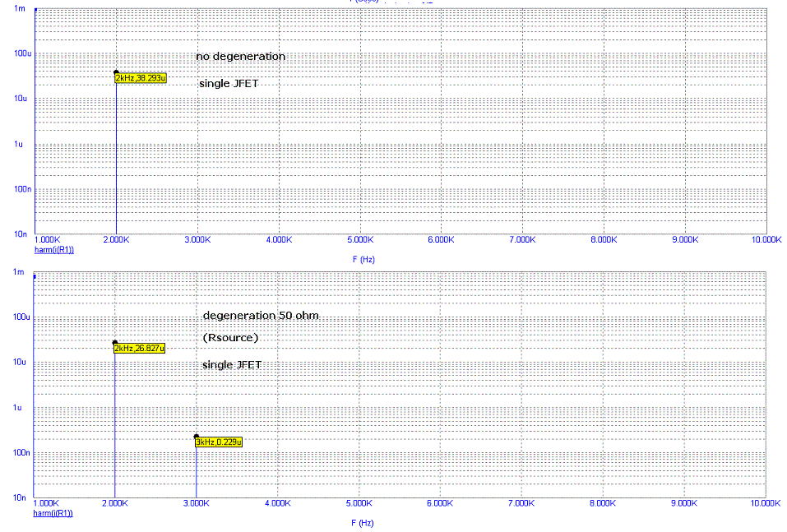This screenshot has width=787, height=532.
Task: Click the 10u y-axis label in bottom plot
Action: pos(20,362)
